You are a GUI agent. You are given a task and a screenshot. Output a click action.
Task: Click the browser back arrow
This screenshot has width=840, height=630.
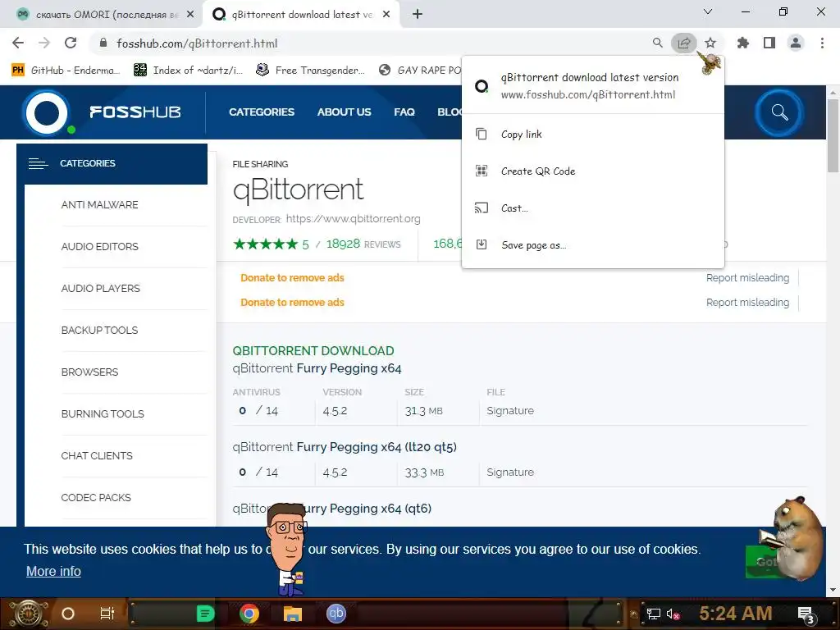18,43
